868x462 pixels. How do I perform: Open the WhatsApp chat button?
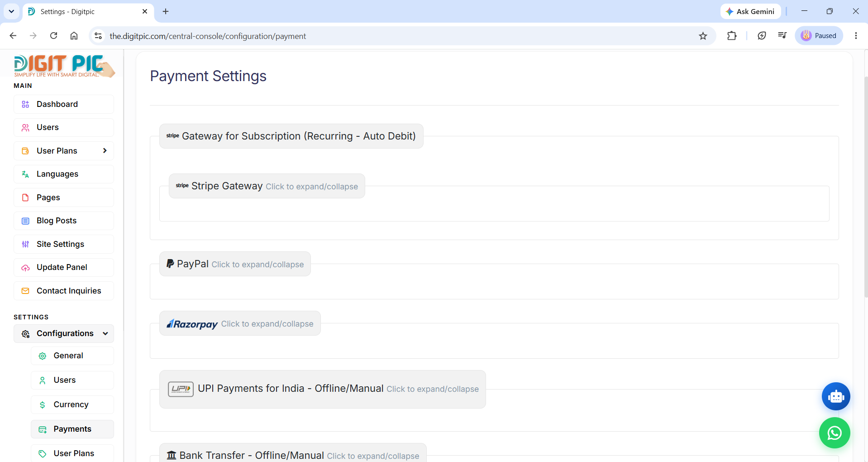click(835, 433)
